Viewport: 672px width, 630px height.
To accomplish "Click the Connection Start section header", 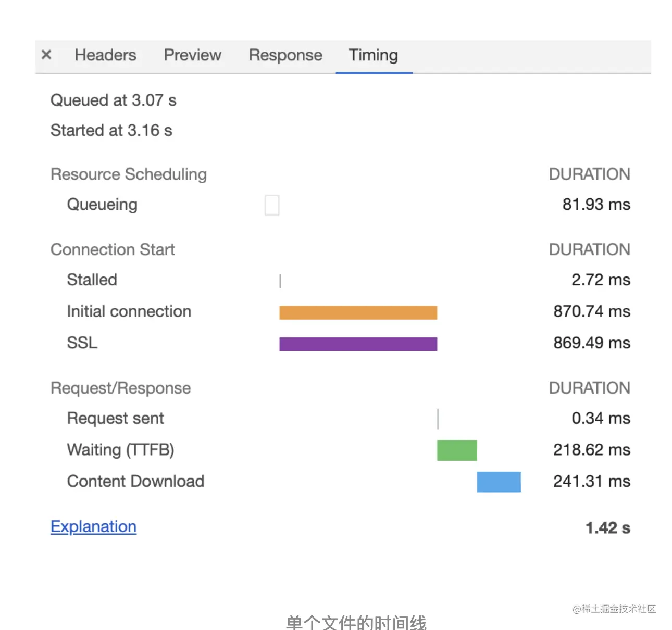I will tap(113, 250).
